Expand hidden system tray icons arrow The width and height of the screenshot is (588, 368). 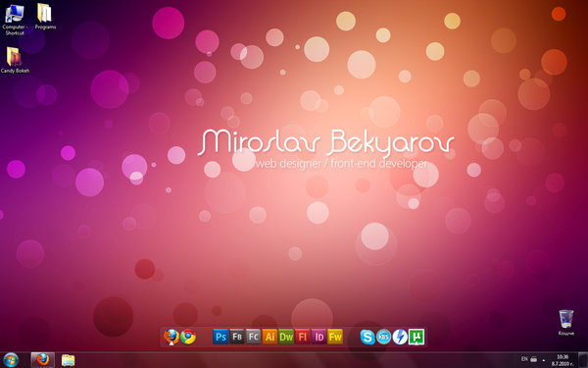[544, 360]
